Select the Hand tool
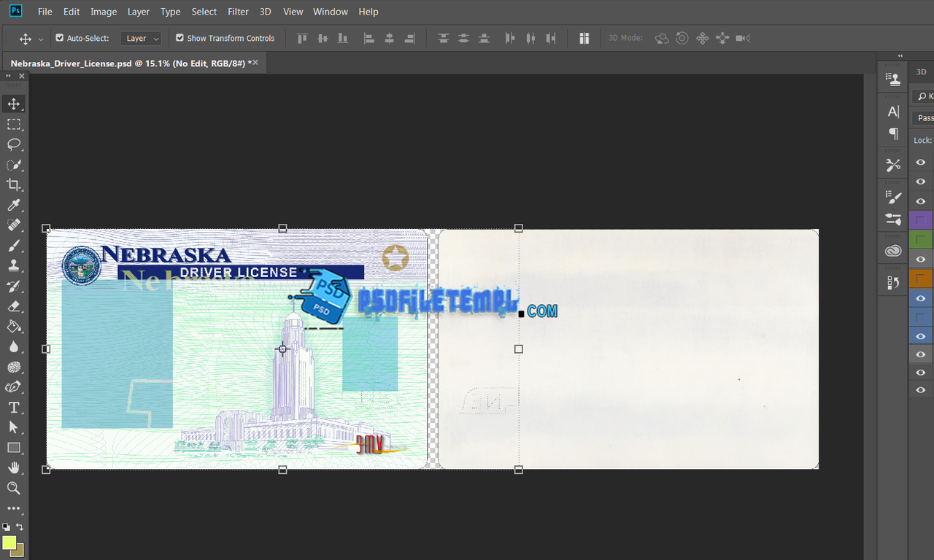934x560 pixels. [14, 468]
